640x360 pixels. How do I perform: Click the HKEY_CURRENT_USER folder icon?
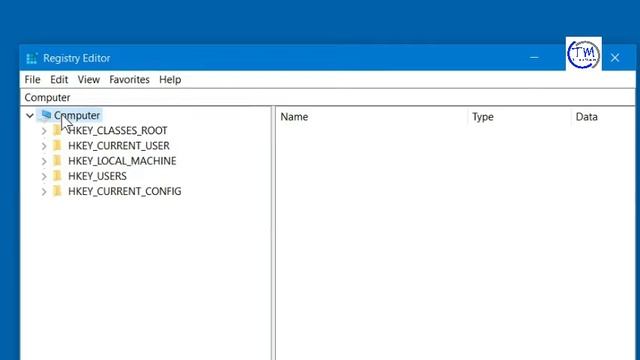[58, 145]
